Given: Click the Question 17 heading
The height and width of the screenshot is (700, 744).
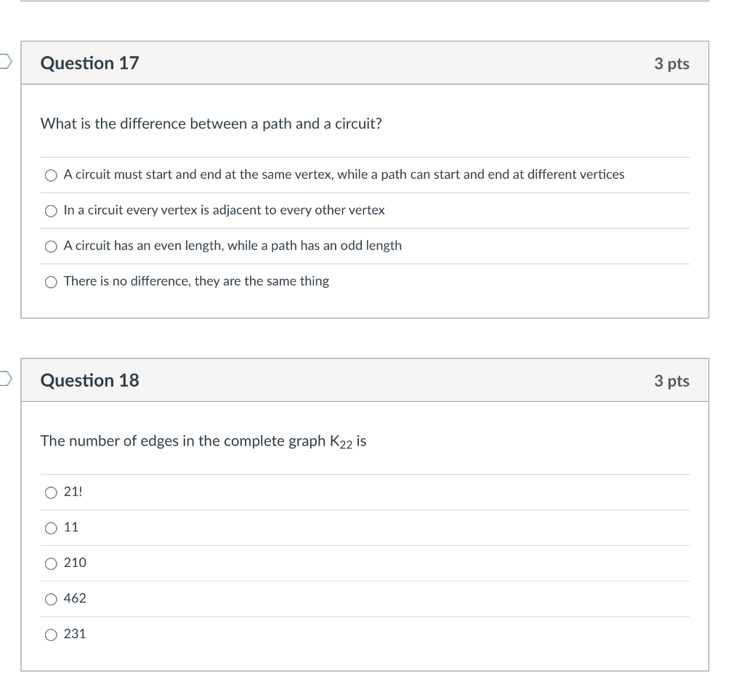Looking at the screenshot, I should tap(89, 63).
